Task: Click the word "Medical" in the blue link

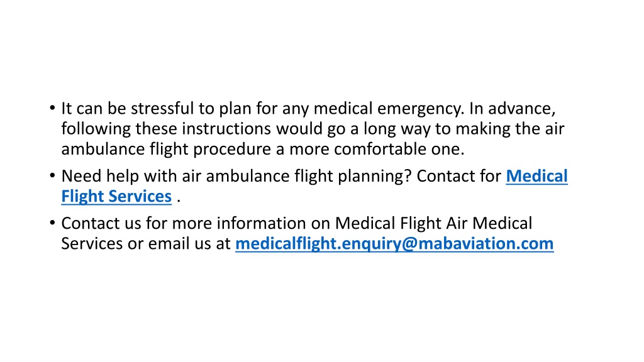Action: pyautogui.click(x=536, y=176)
